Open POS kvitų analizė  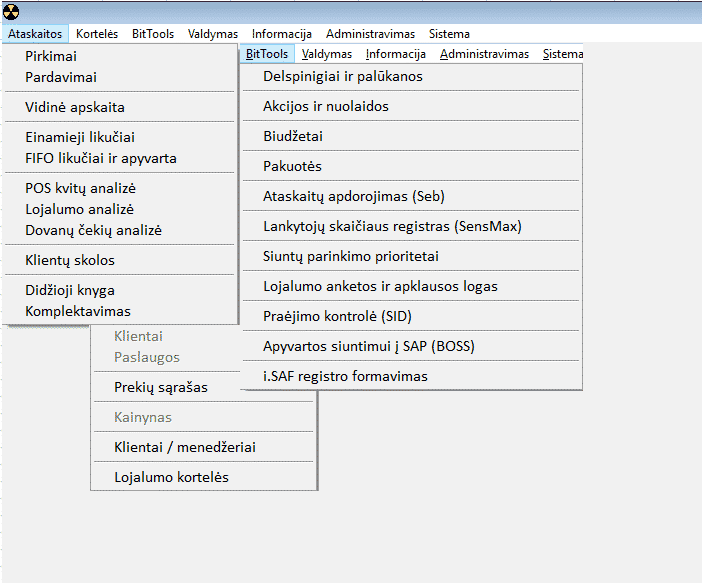click(80, 188)
